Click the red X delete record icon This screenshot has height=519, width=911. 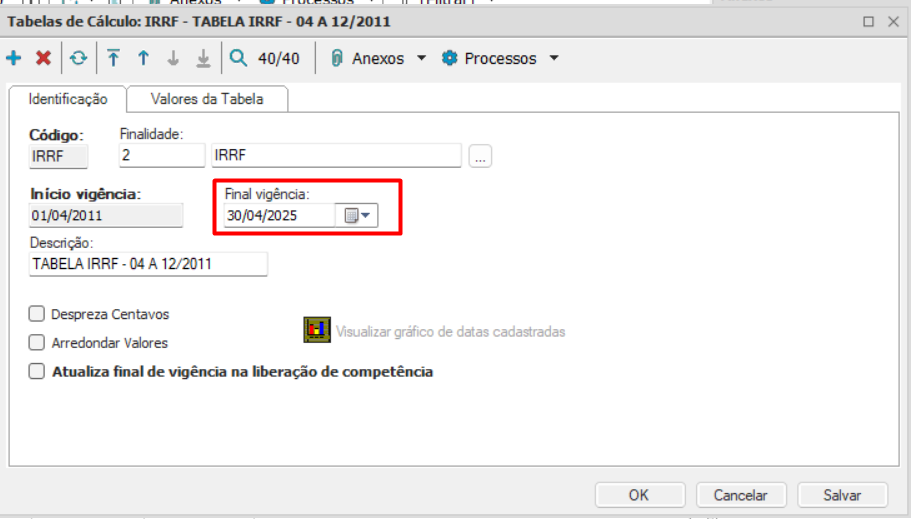click(x=44, y=58)
